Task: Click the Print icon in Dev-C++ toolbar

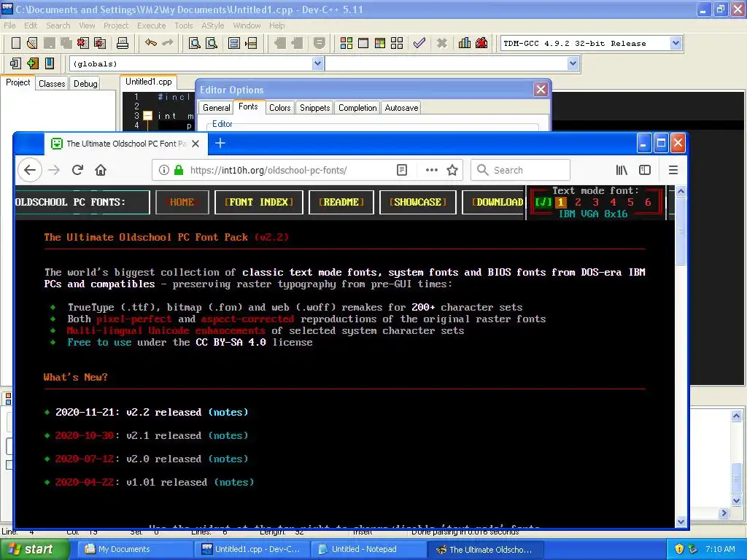Action: click(123, 43)
